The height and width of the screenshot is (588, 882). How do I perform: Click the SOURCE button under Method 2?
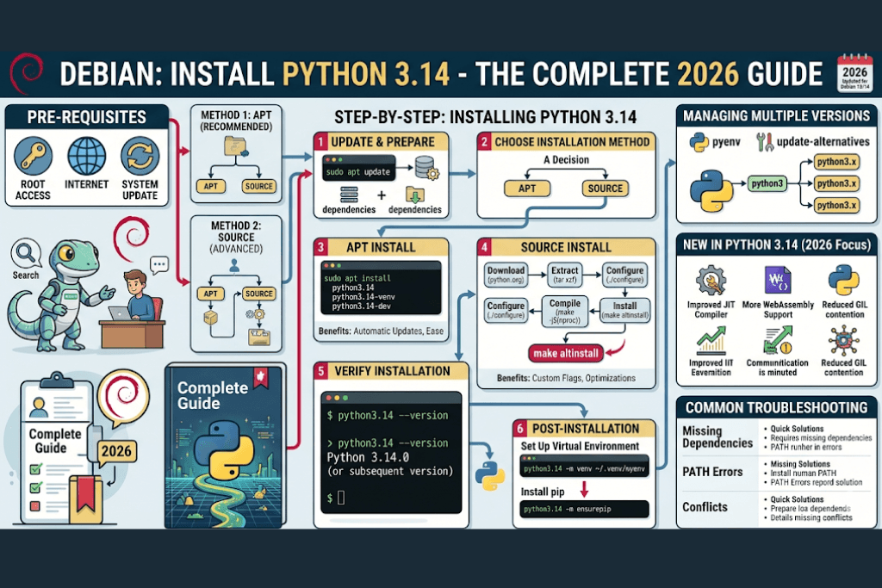(258, 294)
